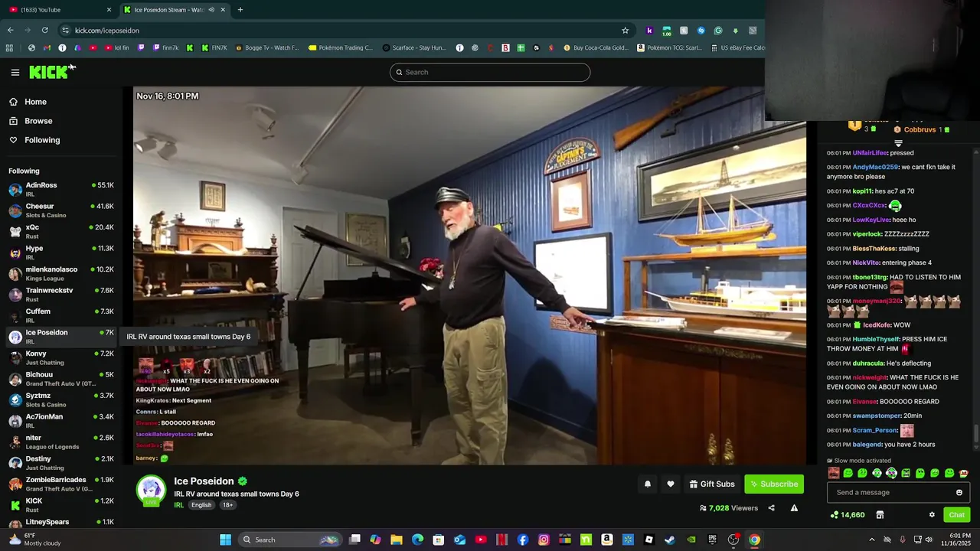Open the lol fin bookmark
Viewport: 980px width, 551px height.
116,47
